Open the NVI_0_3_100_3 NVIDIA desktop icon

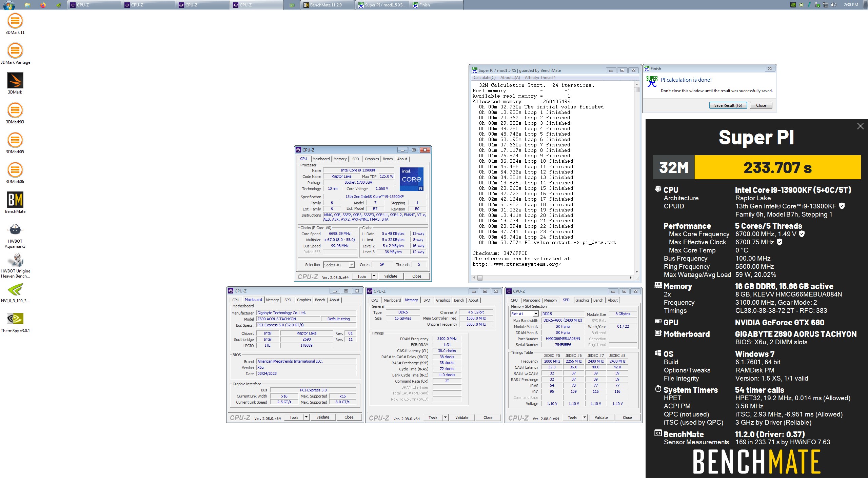click(x=15, y=293)
